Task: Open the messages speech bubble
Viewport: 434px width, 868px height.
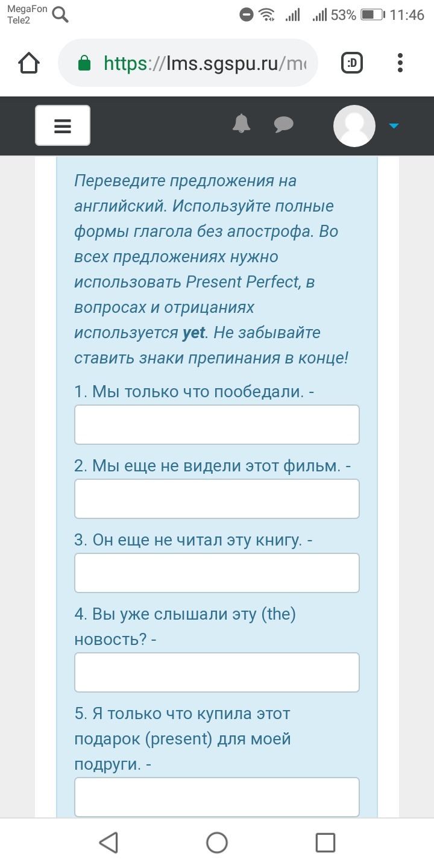Action: click(283, 124)
